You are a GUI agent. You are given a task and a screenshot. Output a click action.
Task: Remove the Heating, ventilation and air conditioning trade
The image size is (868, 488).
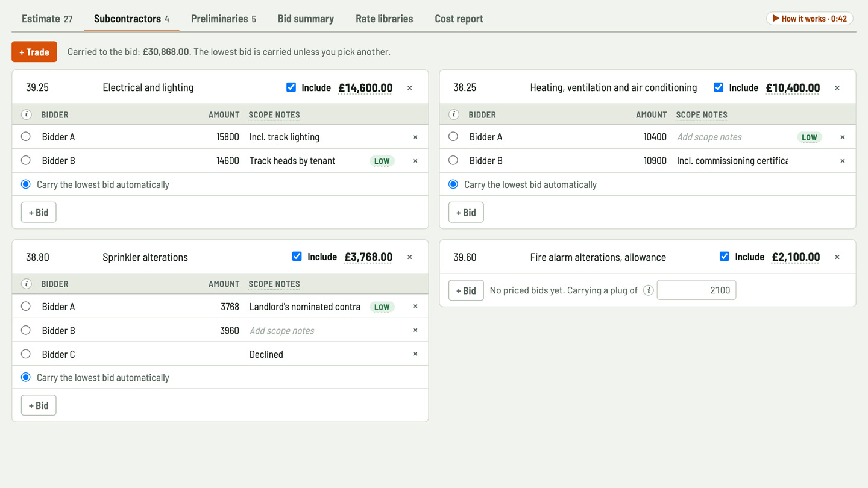pos(837,88)
